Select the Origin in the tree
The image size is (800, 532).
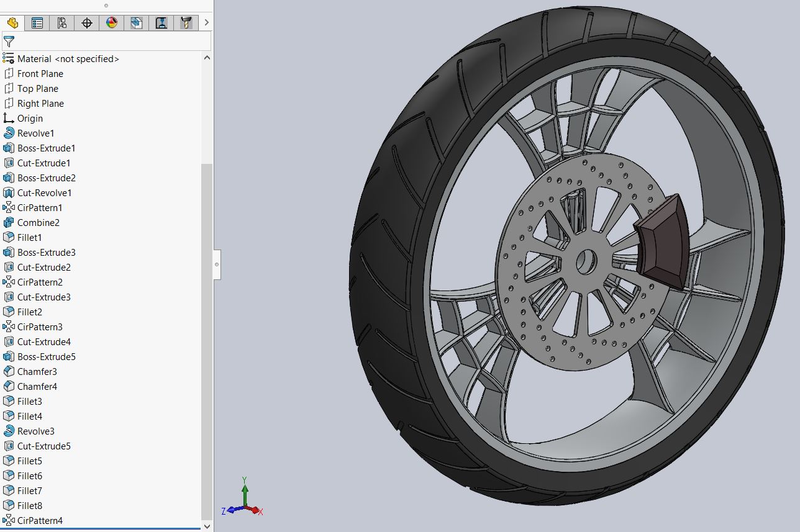point(32,118)
